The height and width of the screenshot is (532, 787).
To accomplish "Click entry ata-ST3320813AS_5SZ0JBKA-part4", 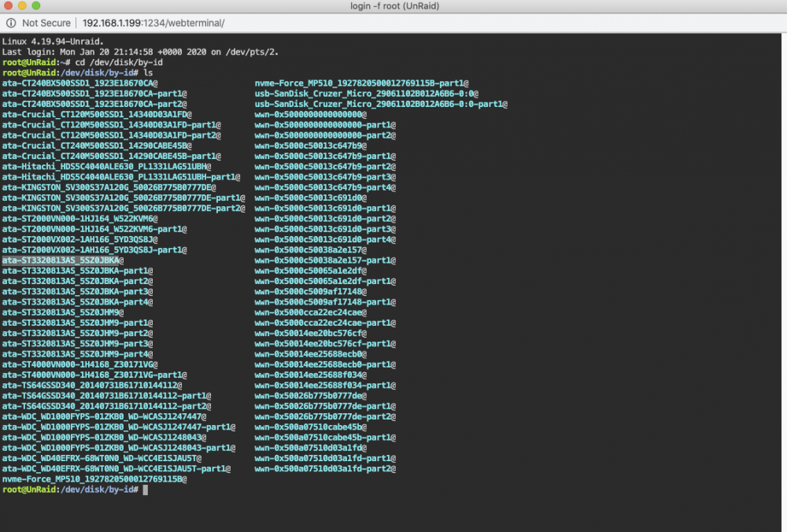I will [76, 302].
